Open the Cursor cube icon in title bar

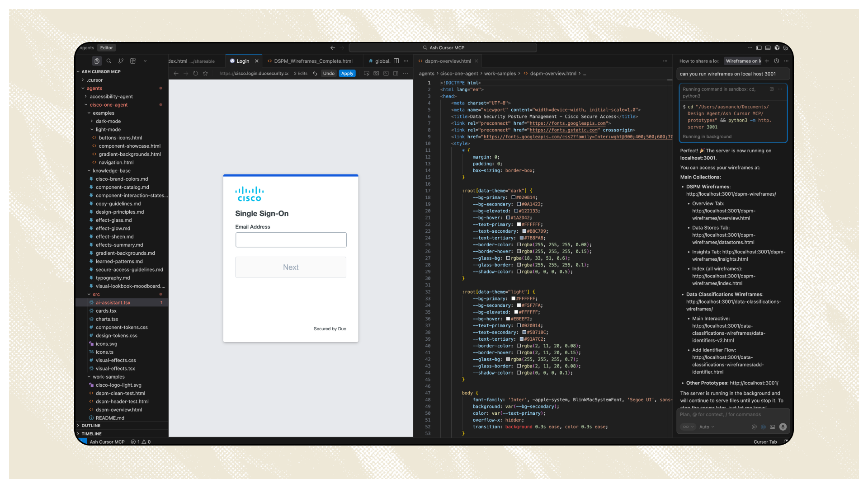(777, 47)
